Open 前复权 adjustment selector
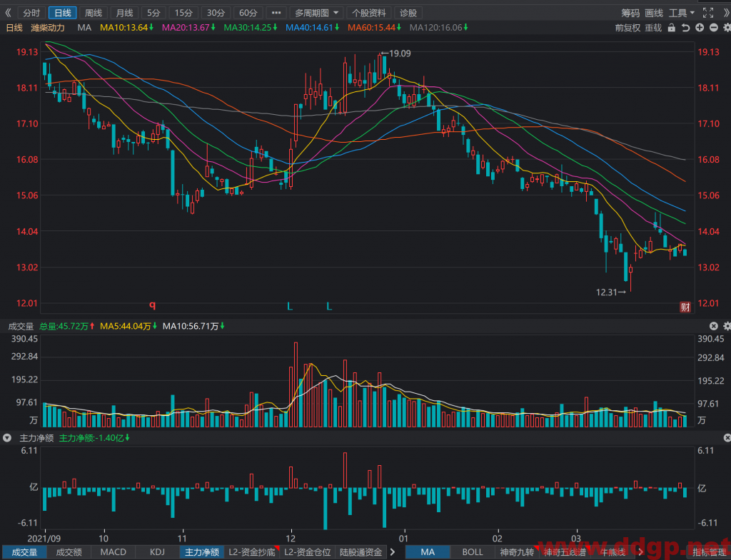The width and height of the screenshot is (731, 560). point(628,28)
